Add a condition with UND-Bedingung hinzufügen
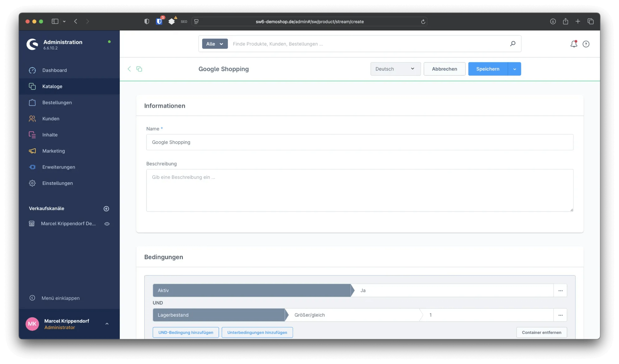The height and width of the screenshot is (364, 619). [x=185, y=332]
